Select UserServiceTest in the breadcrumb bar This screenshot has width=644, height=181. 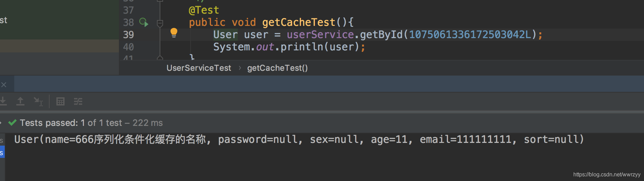pyautogui.click(x=199, y=68)
